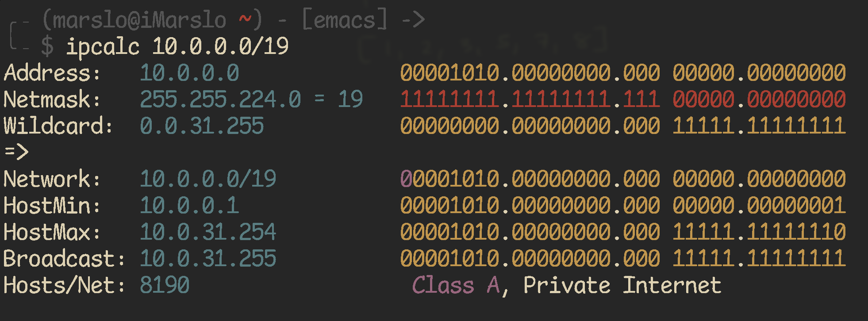Image resolution: width=868 pixels, height=321 pixels.
Task: Click the "HostMin:" label
Action: pos(52,206)
